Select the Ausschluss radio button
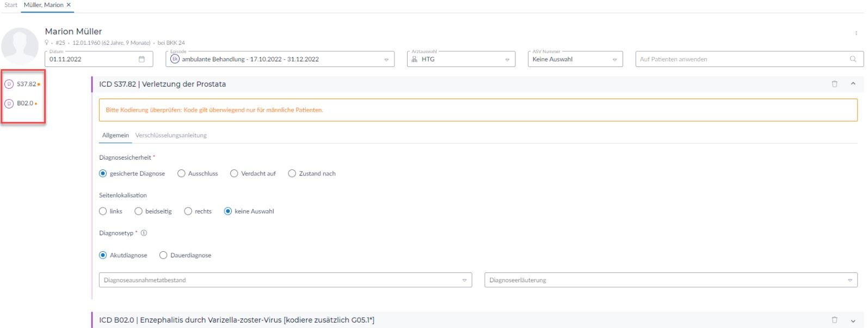This screenshot has height=328, width=868. 182,174
